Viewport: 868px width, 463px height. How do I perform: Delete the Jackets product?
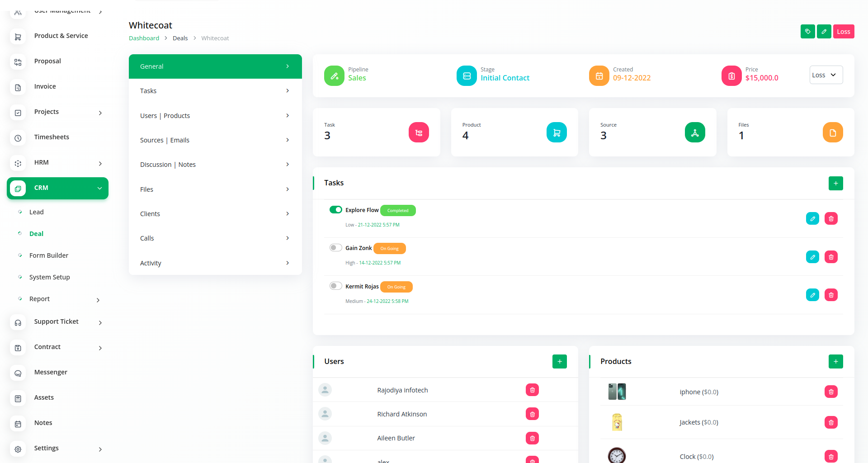click(x=831, y=422)
